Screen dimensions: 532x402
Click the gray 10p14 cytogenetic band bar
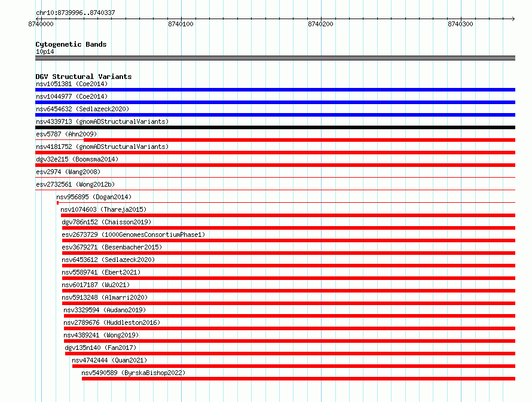[275, 58]
